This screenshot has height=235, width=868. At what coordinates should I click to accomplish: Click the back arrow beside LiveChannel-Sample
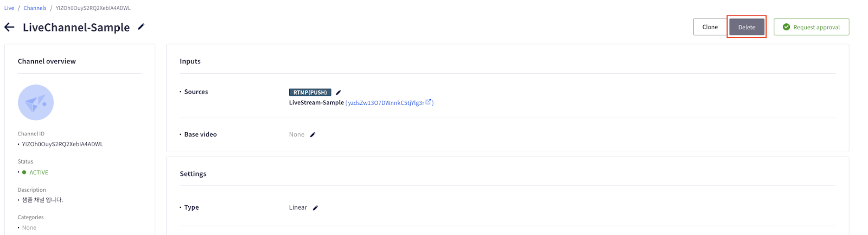[9, 27]
